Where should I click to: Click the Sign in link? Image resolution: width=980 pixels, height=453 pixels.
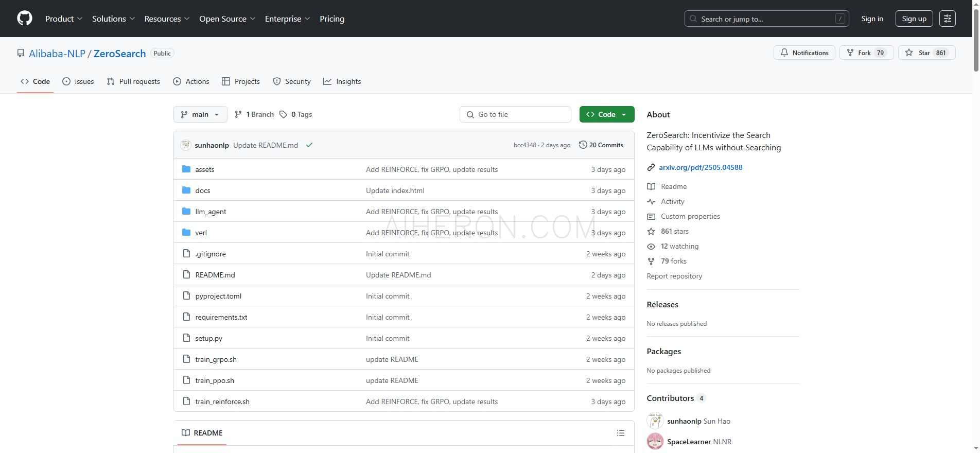(872, 19)
